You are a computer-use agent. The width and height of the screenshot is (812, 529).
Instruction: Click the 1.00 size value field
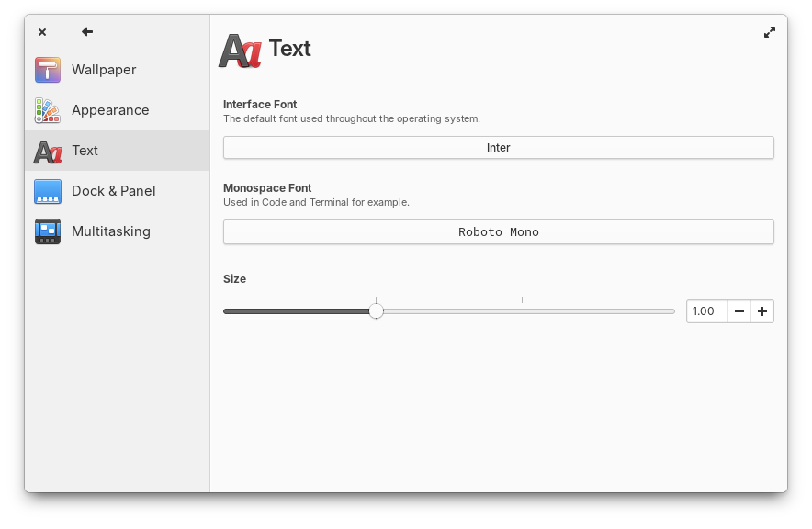[705, 311]
